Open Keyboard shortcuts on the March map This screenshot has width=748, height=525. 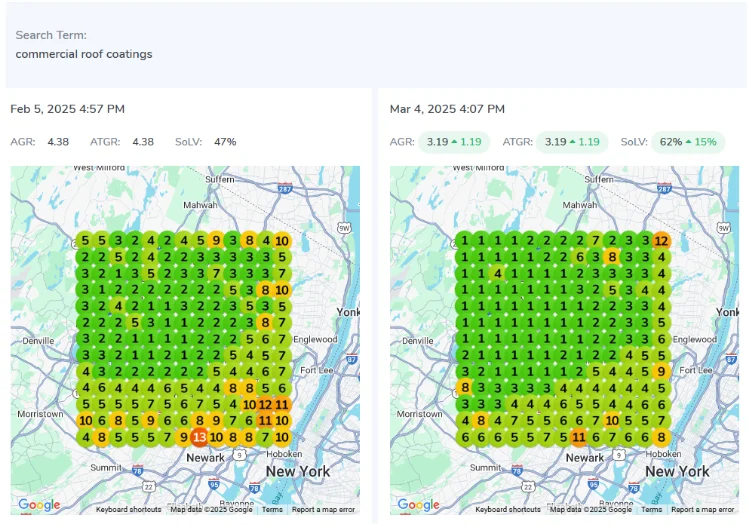[508, 510]
